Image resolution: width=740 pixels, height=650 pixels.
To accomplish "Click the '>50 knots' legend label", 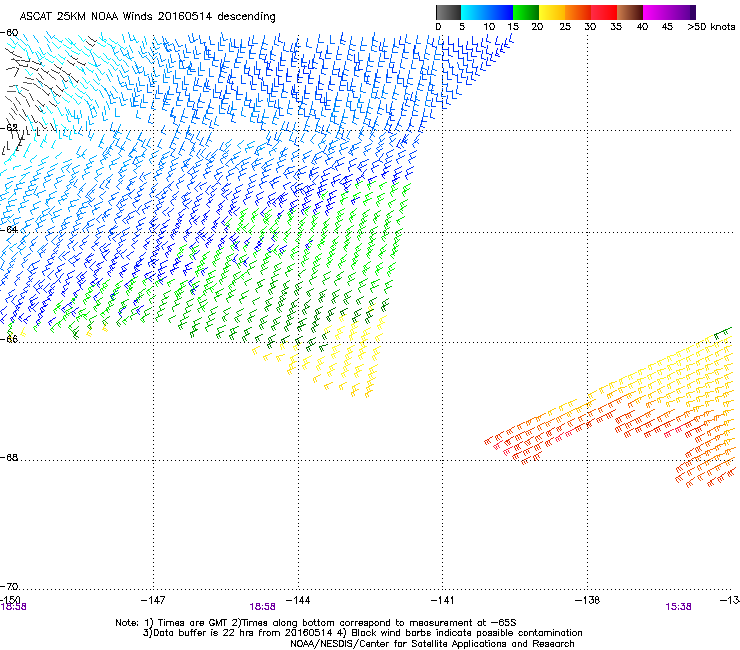I will point(711,27).
